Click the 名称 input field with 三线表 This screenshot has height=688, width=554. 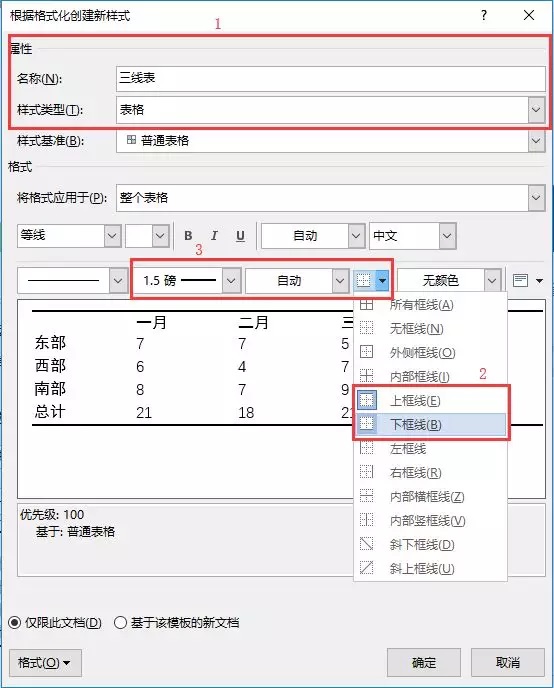(x=331, y=79)
